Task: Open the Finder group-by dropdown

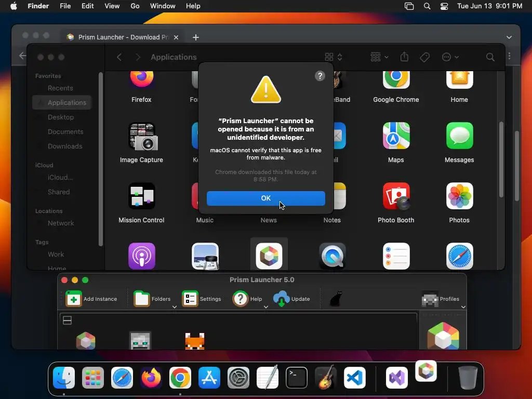Action: tap(379, 57)
